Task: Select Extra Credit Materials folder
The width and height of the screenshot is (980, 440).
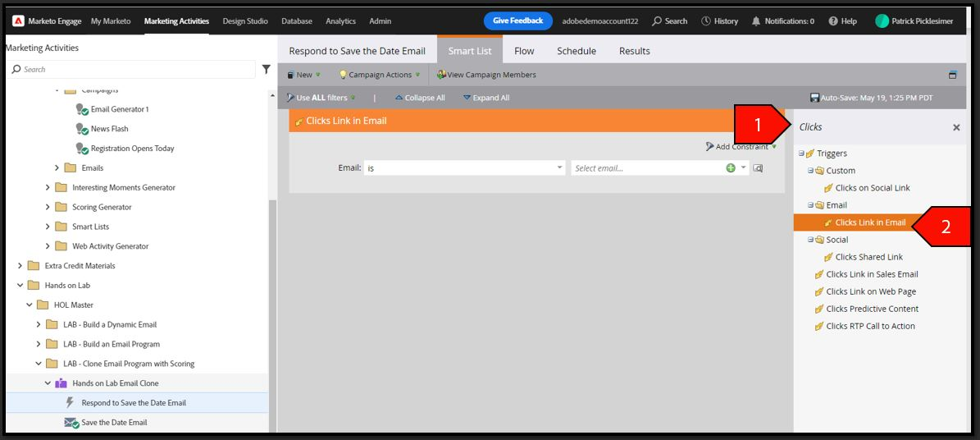Action: 80,266
